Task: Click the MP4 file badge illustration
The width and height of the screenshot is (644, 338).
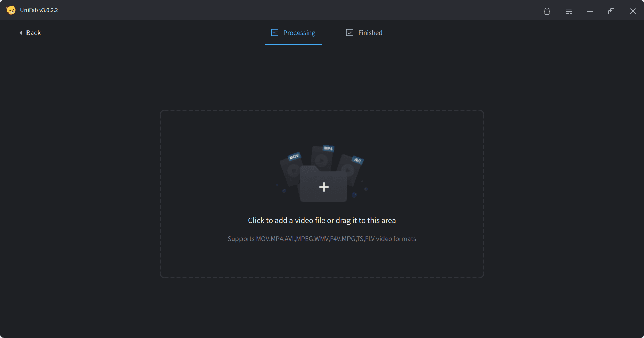Action: click(328, 148)
